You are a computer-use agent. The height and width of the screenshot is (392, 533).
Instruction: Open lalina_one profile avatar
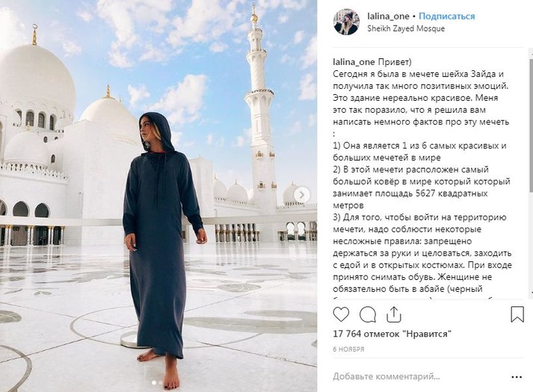(346, 22)
